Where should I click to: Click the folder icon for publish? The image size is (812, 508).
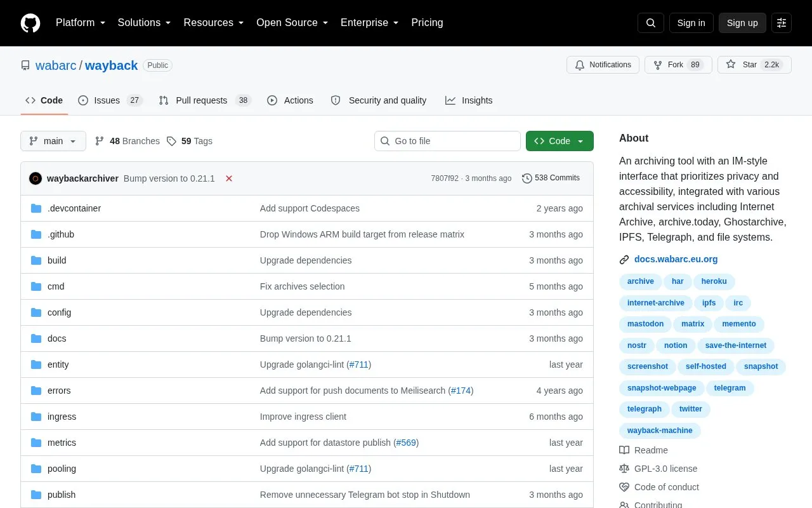36,495
